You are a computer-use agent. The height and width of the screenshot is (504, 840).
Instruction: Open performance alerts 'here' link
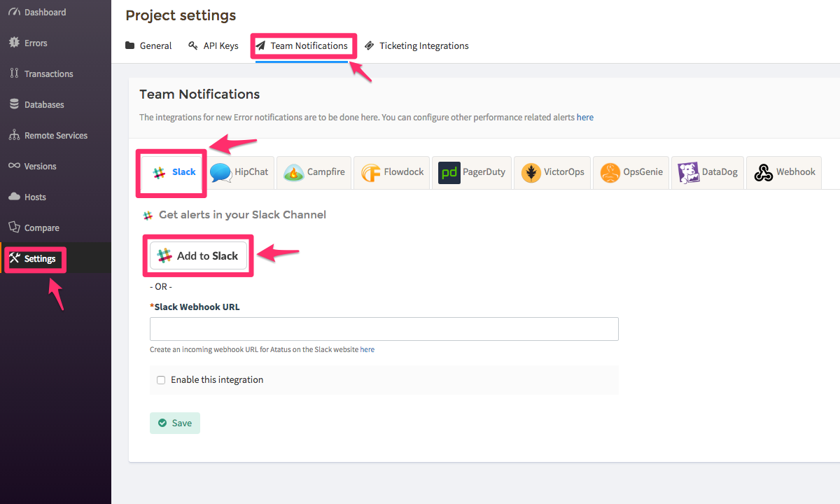click(585, 118)
